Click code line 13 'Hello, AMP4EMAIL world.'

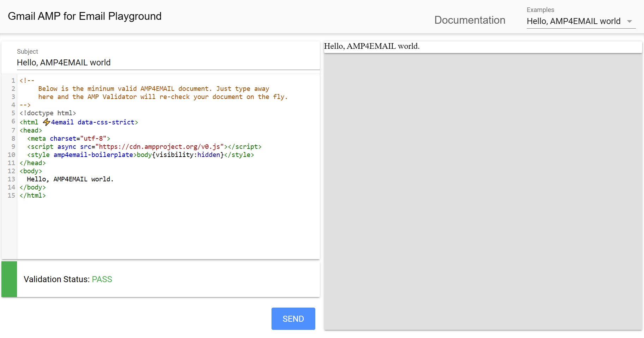tap(70, 179)
